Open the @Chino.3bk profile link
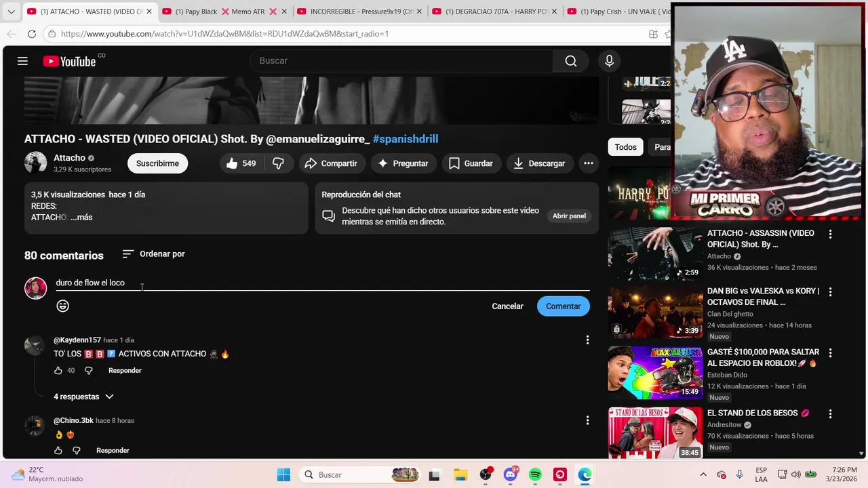This screenshot has height=488, width=868. (73, 421)
